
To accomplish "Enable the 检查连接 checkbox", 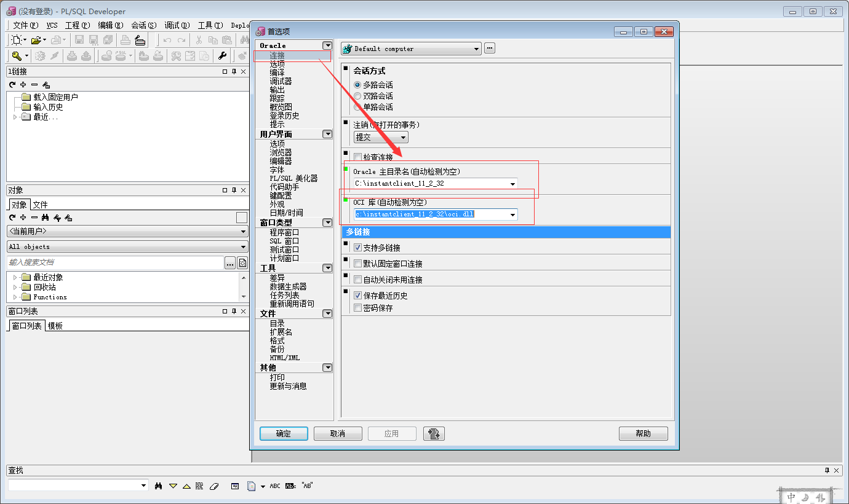I will (357, 157).
